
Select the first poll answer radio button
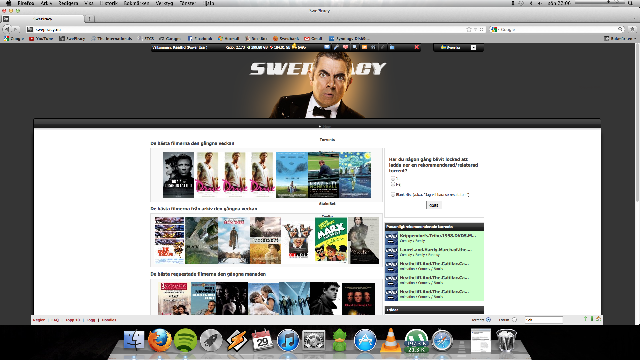(393, 179)
